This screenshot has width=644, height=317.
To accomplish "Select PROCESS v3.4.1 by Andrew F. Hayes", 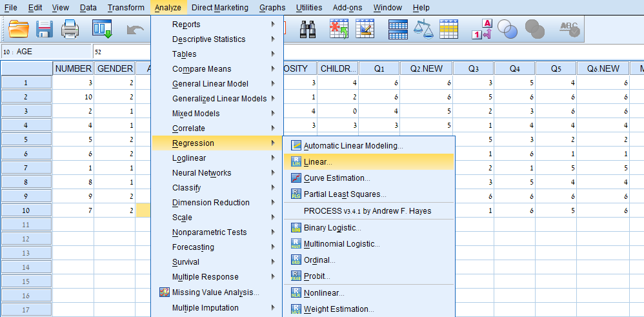I will [x=367, y=211].
